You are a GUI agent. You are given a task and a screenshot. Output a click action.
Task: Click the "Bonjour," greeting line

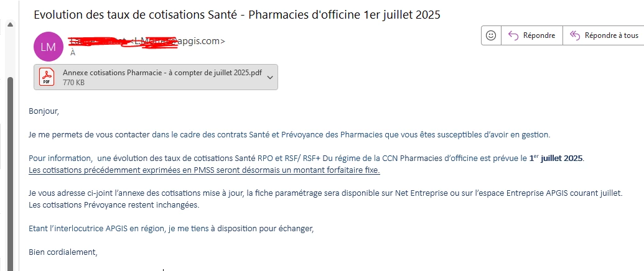point(44,111)
